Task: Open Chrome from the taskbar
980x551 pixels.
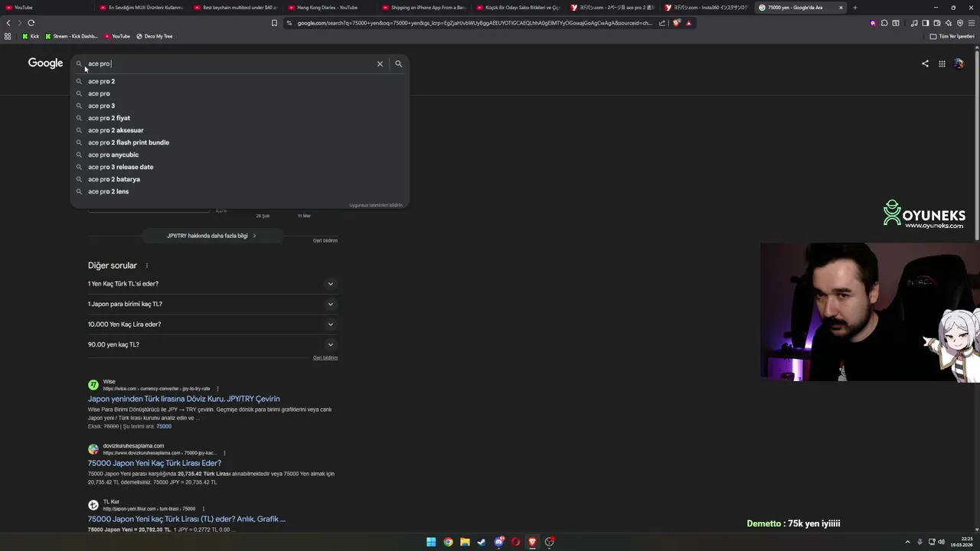Action: tap(448, 542)
